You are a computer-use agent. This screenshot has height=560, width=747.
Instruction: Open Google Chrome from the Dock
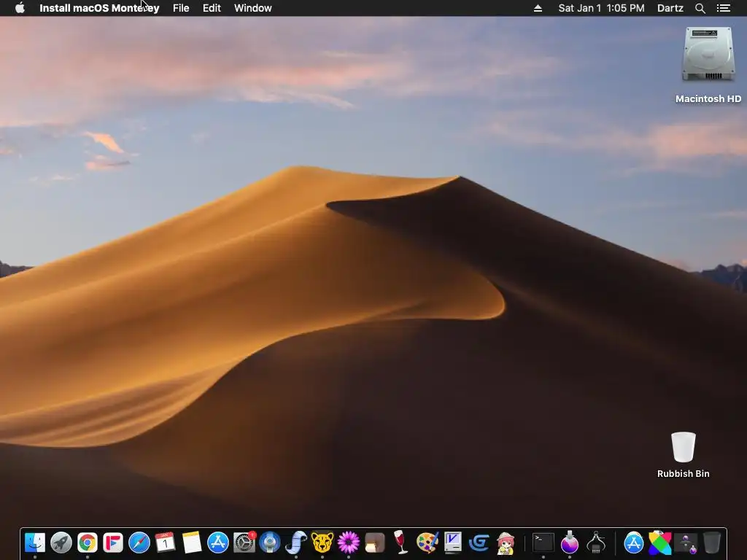coord(88,542)
